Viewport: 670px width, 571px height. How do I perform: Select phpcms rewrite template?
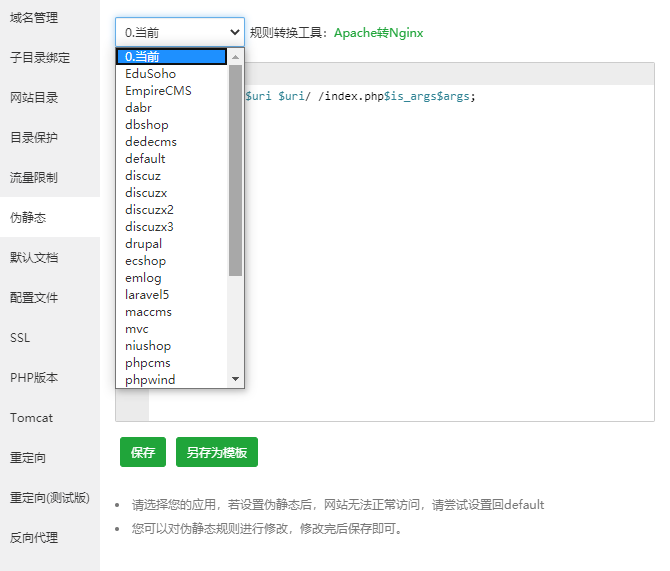pyautogui.click(x=171, y=363)
